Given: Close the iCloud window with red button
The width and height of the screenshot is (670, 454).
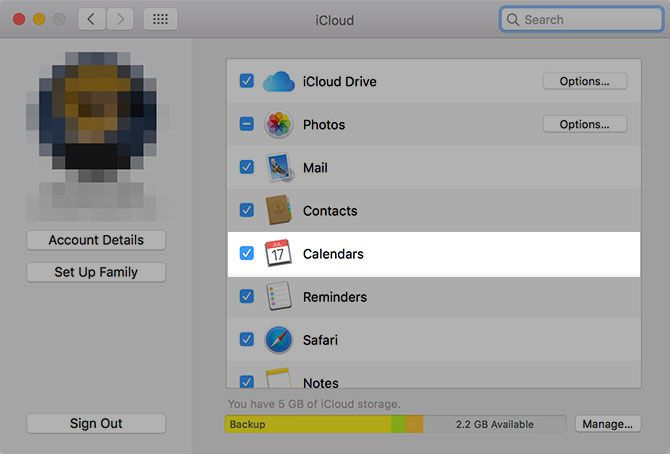Looking at the screenshot, I should (19, 19).
